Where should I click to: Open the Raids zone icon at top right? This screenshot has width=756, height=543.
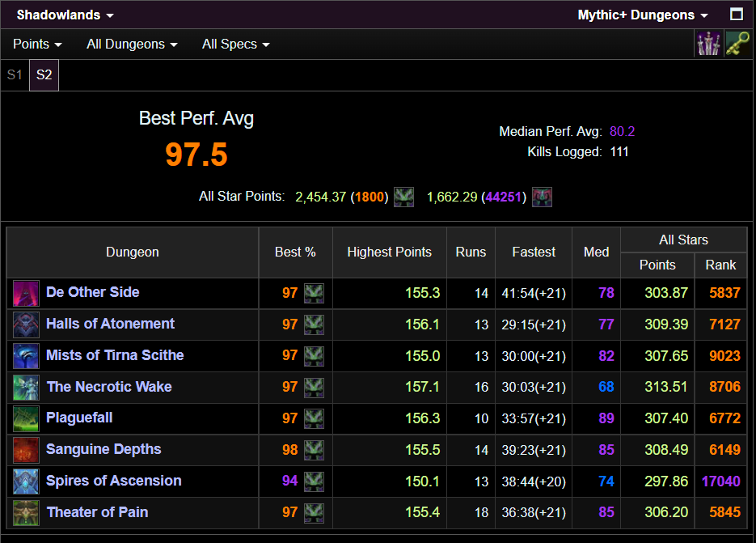click(x=708, y=44)
